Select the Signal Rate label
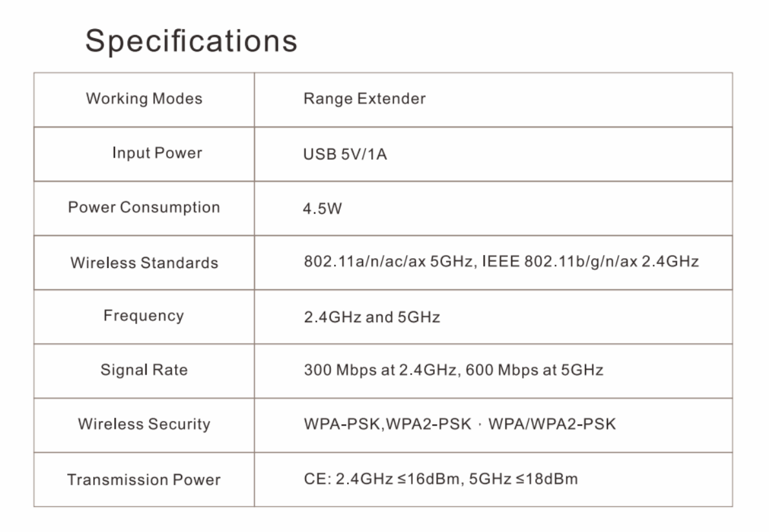The image size is (769, 532). pos(144,370)
